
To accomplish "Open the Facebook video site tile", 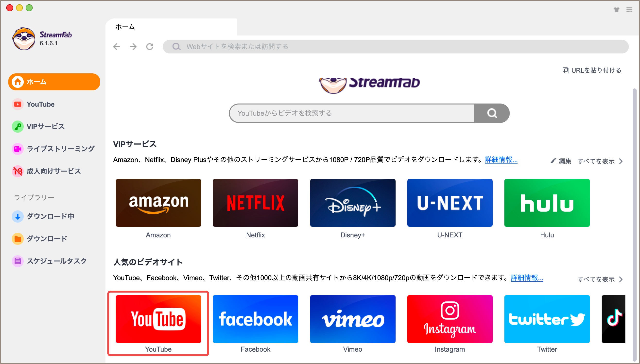I will (x=255, y=319).
